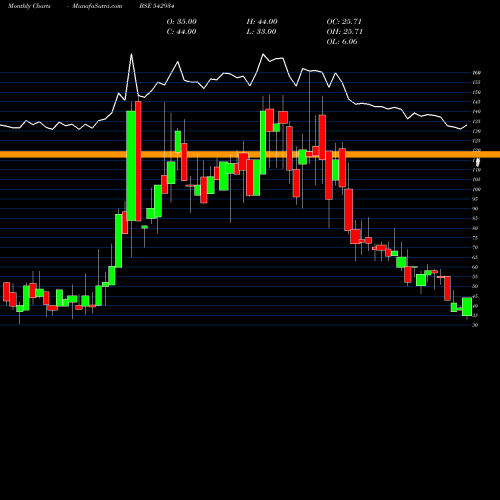Select the OC: 25.71 reading
The image size is (500, 500).
coord(344,21)
